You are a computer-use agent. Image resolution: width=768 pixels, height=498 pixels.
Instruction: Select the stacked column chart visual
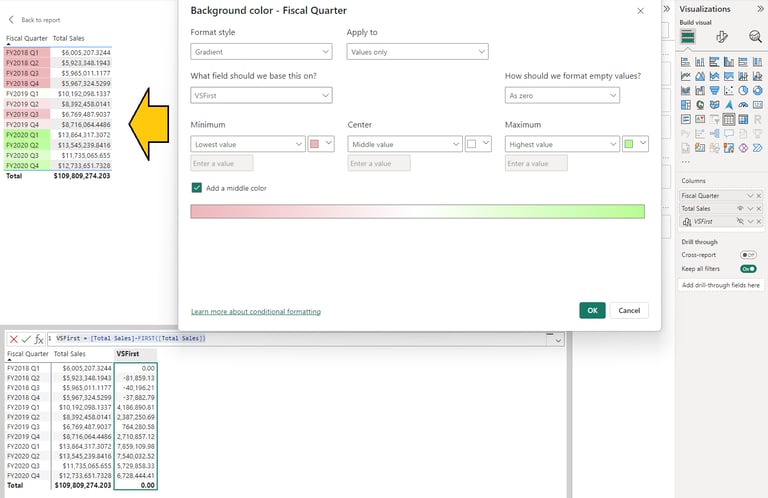point(700,62)
